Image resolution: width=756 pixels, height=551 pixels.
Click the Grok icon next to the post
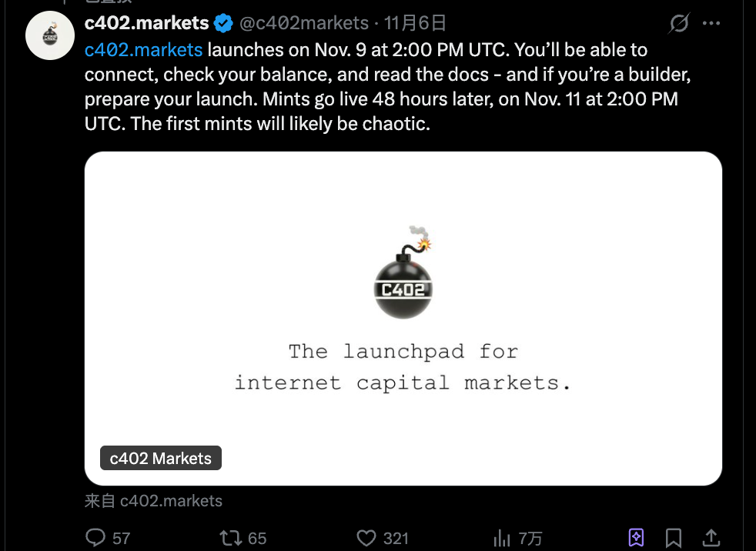(678, 24)
